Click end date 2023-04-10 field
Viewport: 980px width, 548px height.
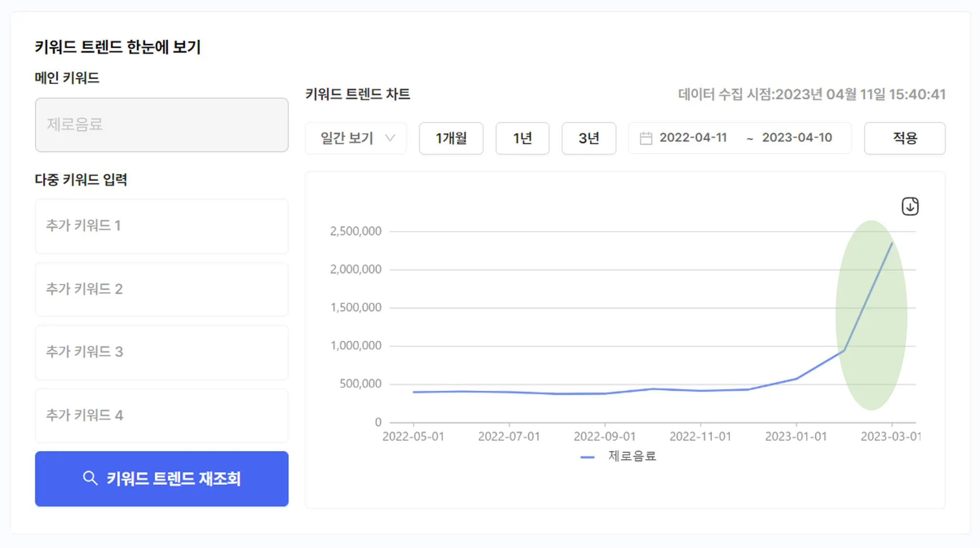[797, 138]
